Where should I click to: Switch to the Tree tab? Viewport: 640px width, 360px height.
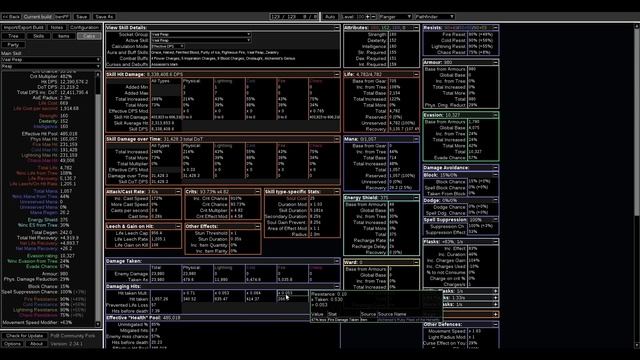pos(13,36)
